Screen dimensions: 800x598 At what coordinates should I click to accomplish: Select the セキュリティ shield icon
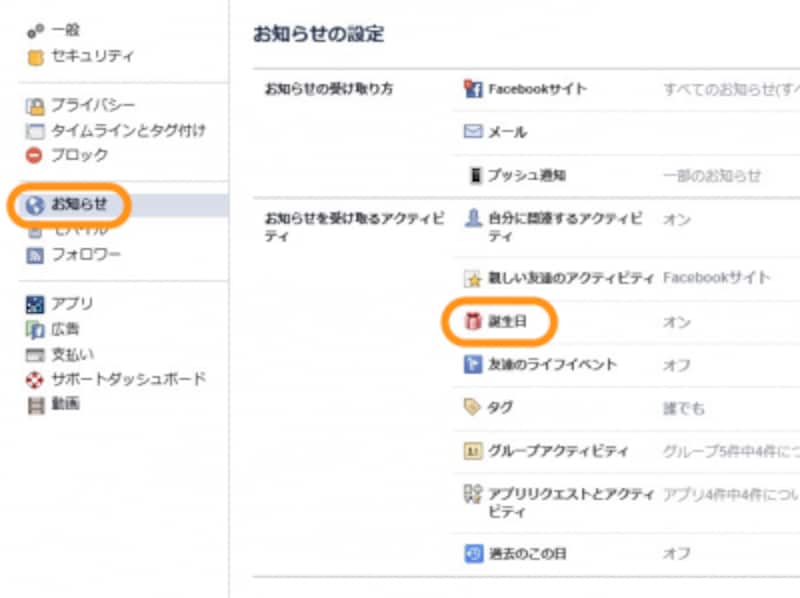pos(35,57)
